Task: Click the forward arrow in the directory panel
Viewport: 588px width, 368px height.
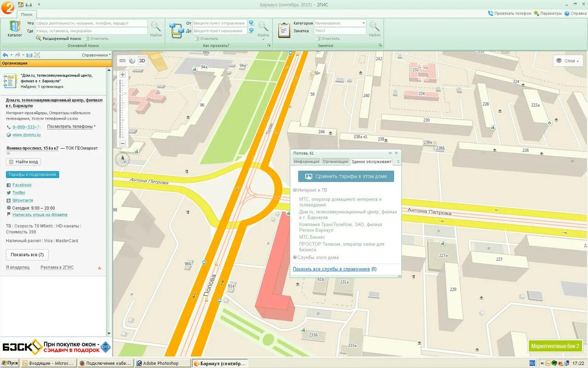Action: 17,55
